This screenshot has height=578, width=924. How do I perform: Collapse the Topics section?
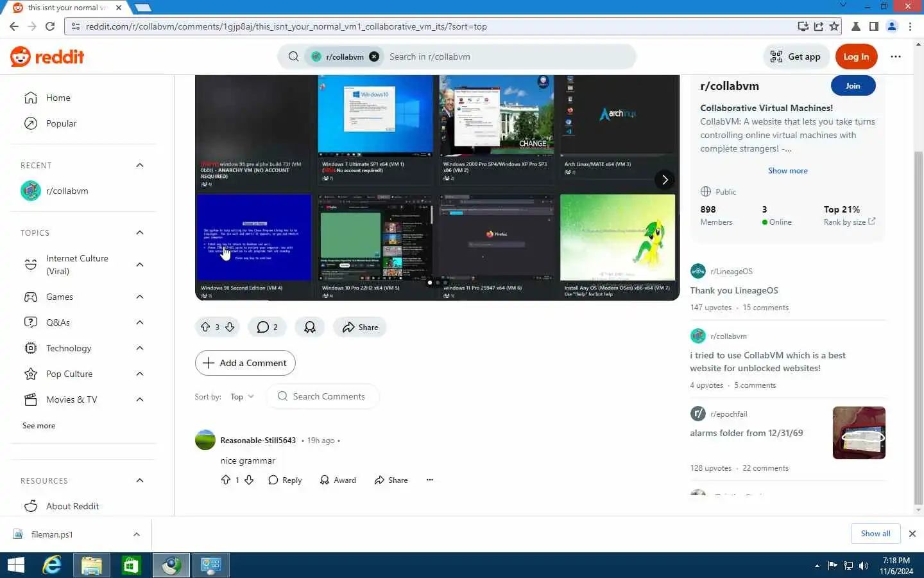coord(140,232)
